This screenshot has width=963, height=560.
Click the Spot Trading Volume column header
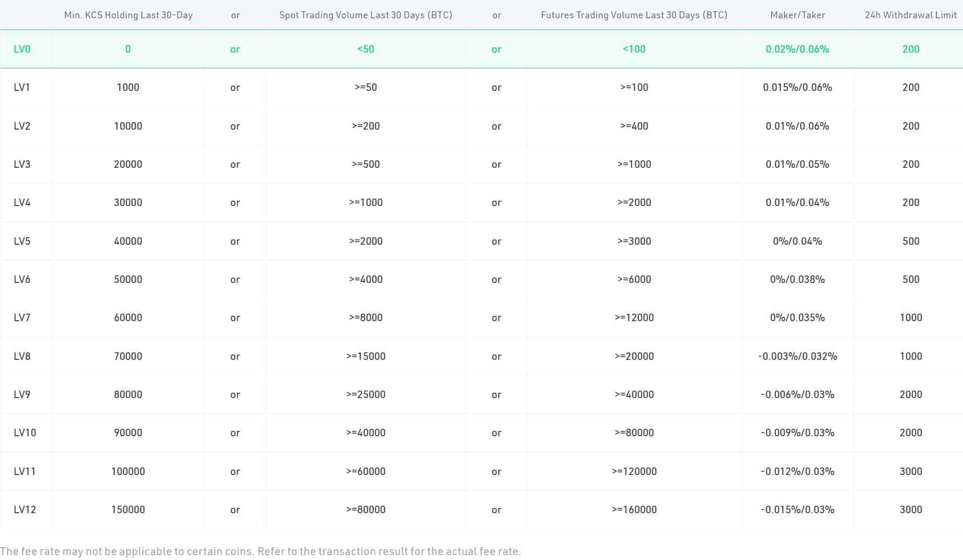pyautogui.click(x=365, y=15)
